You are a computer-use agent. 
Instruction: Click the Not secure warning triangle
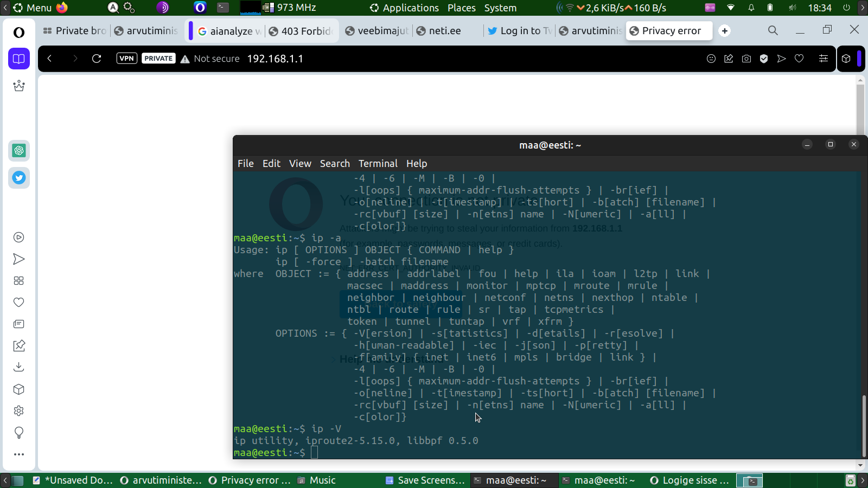tap(185, 59)
